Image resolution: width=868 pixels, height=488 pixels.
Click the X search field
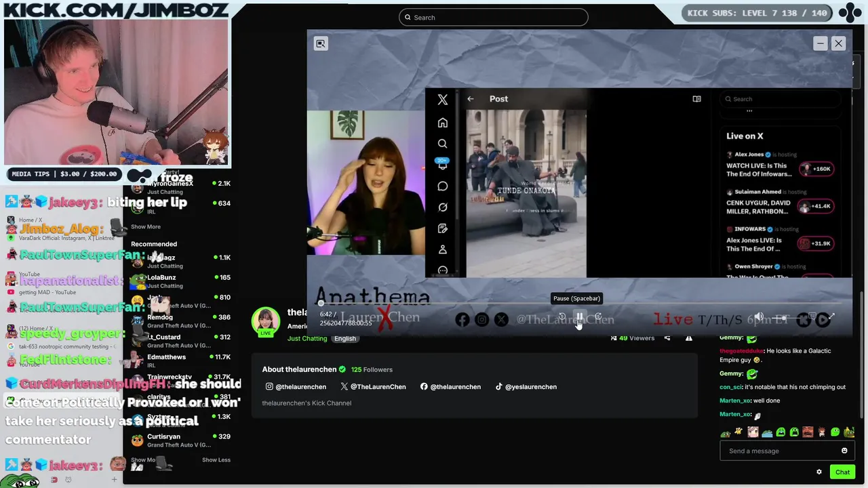780,99
